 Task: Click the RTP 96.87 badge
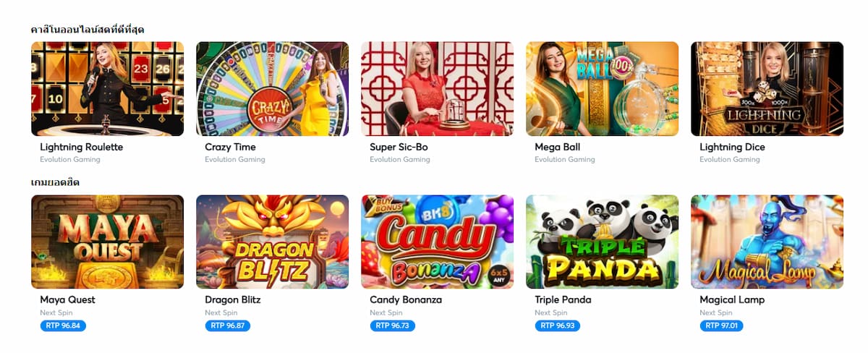click(228, 326)
